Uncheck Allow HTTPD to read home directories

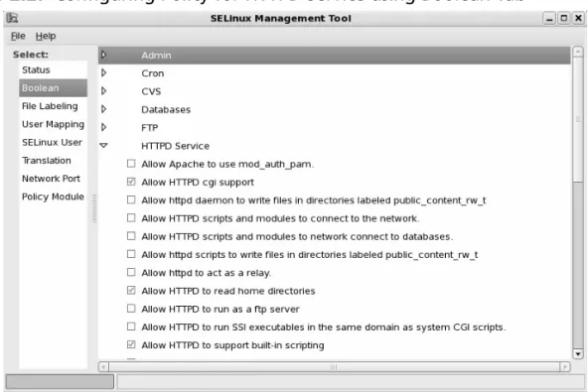click(131, 291)
